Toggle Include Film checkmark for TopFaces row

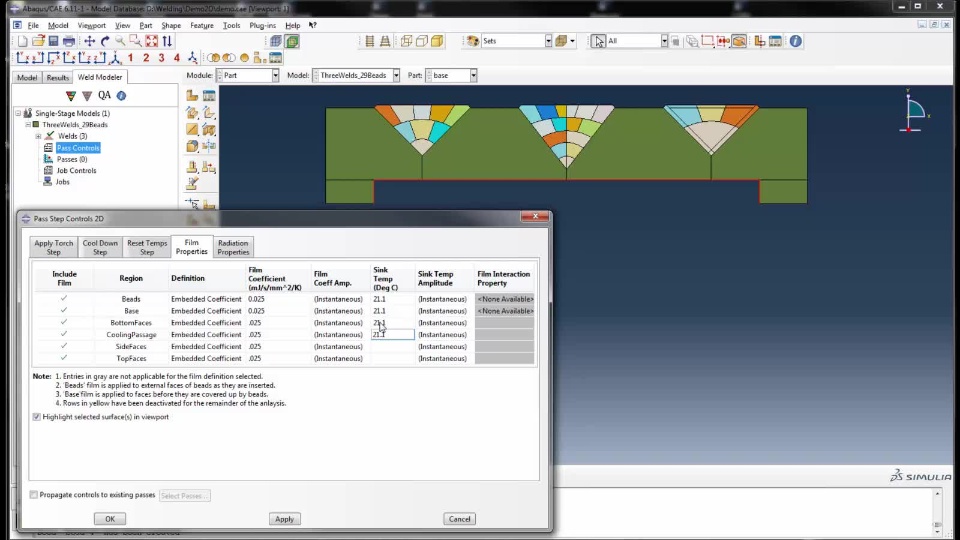(64, 358)
